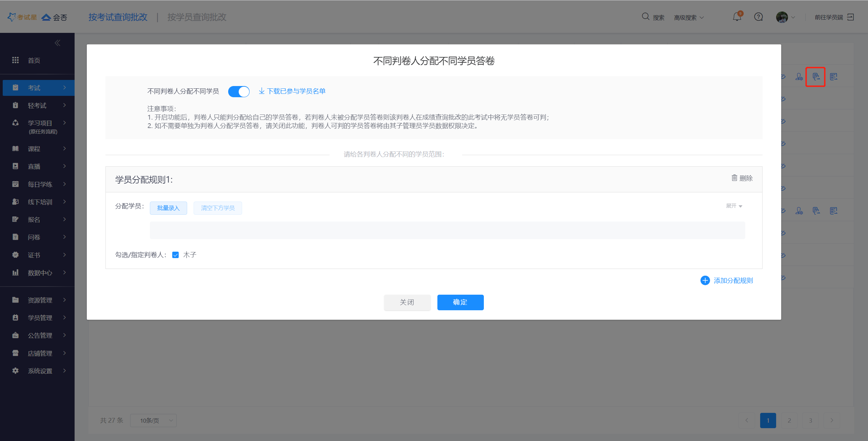Open the 10条/页 page size dropdown

pyautogui.click(x=153, y=420)
